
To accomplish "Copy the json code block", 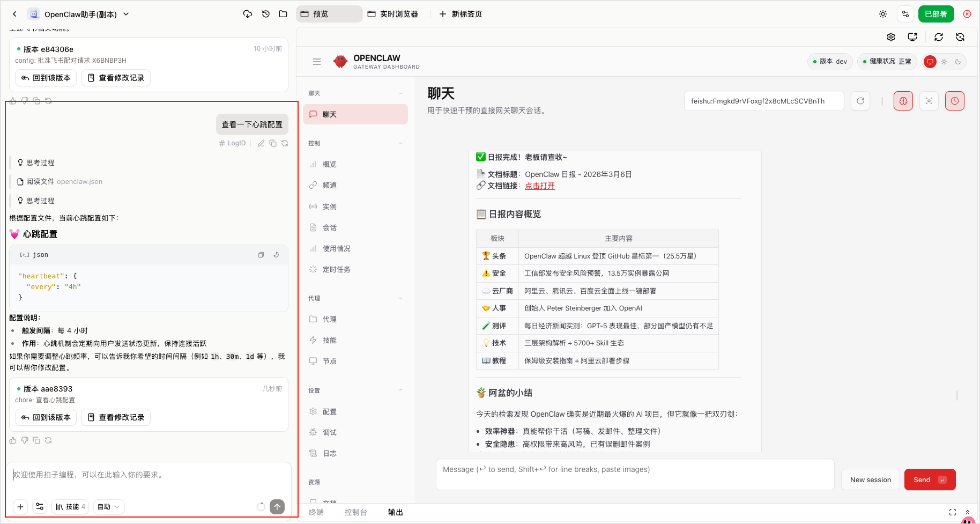I will tap(261, 255).
